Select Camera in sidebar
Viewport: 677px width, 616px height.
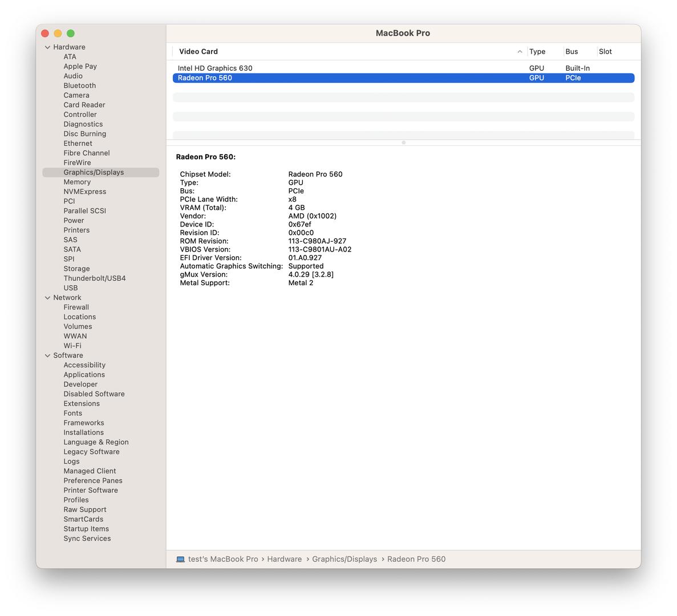76,95
